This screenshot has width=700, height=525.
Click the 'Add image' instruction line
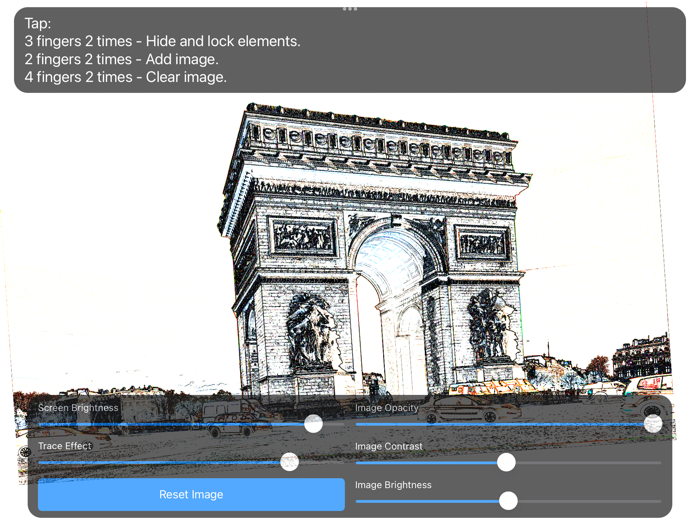121,59
